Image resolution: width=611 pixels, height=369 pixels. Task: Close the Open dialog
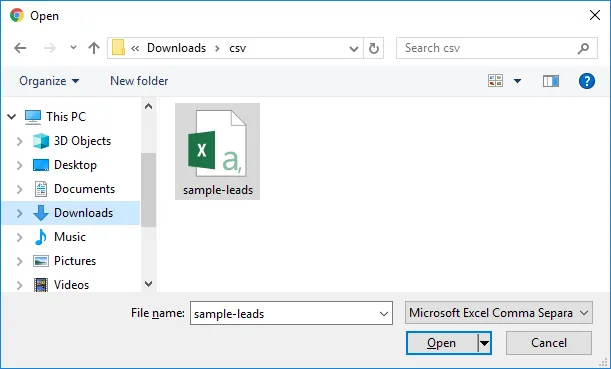tap(595, 16)
